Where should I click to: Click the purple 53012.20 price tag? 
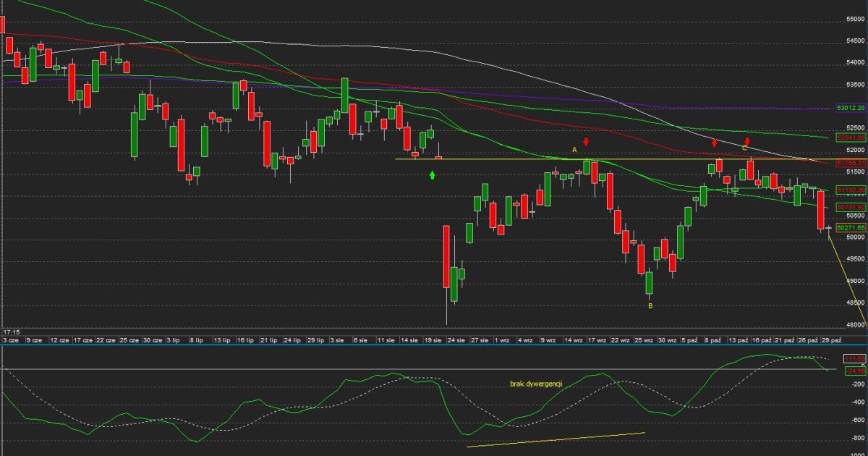[851, 108]
